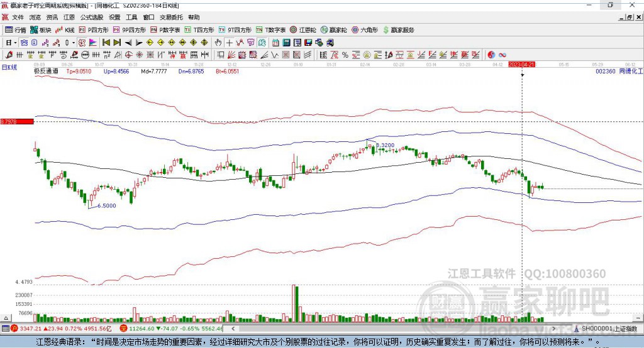The image size is (644, 348).
Task: Open the T数字表 tool
Action: coord(270,30)
